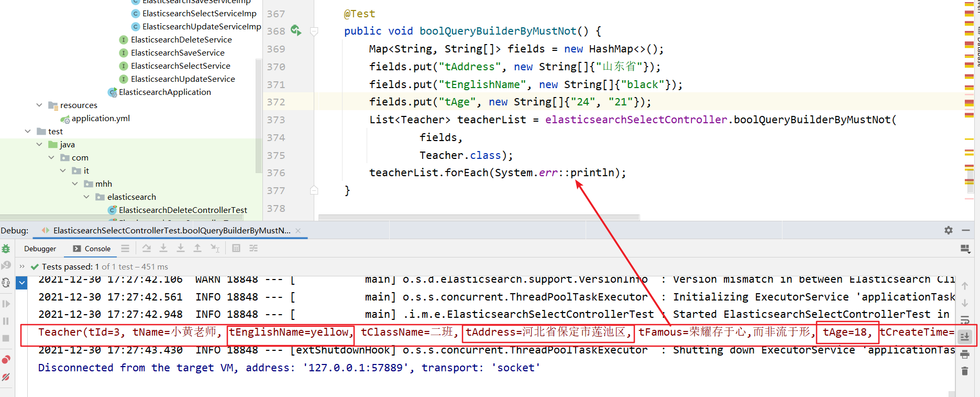The width and height of the screenshot is (980, 397).
Task: Open ElasticsearchUpdateServiceImp class
Action: 202,26
